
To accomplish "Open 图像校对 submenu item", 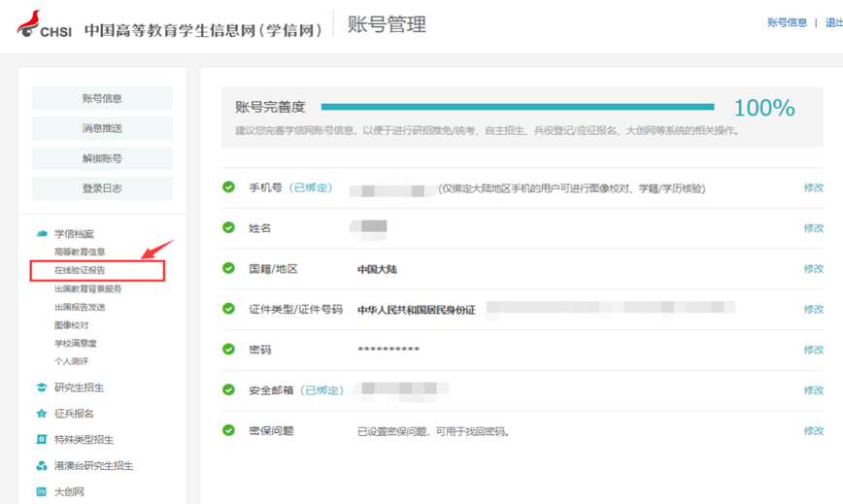I will [71, 325].
